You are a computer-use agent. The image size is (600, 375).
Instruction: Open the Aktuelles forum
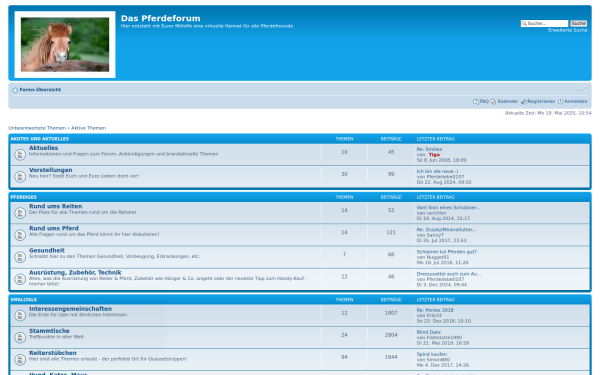[x=44, y=148]
